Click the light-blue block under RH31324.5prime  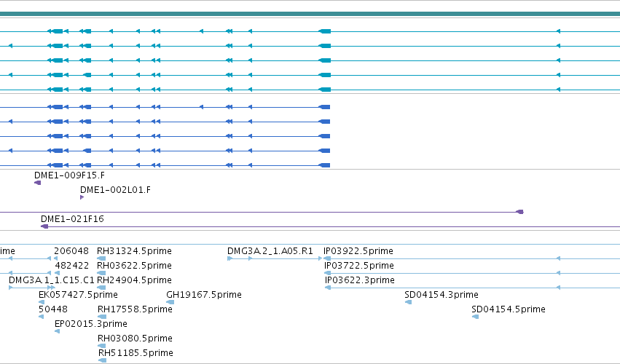(101, 258)
